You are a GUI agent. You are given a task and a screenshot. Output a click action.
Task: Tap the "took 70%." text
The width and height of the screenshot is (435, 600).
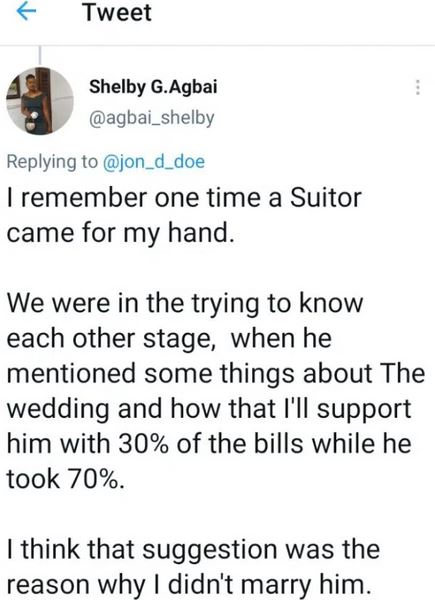pyautogui.click(x=66, y=479)
